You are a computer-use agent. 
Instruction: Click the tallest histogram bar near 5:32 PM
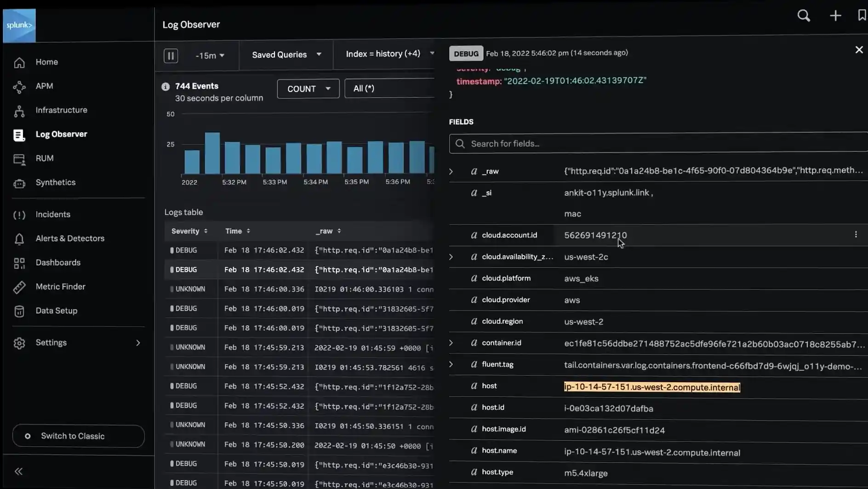coord(212,153)
